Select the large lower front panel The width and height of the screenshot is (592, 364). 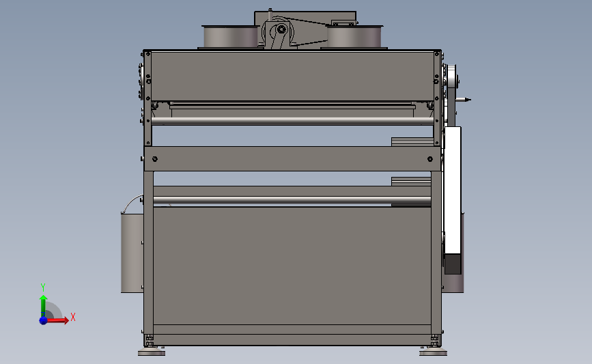(292, 266)
